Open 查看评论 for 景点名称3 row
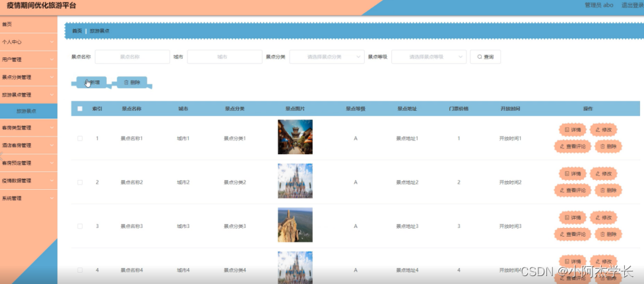Image resolution: width=644 pixels, height=284 pixels. click(573, 234)
